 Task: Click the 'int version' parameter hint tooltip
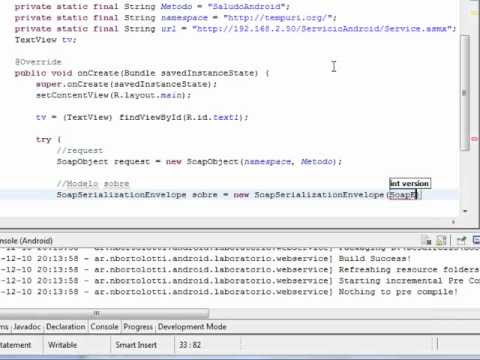pyautogui.click(x=410, y=183)
